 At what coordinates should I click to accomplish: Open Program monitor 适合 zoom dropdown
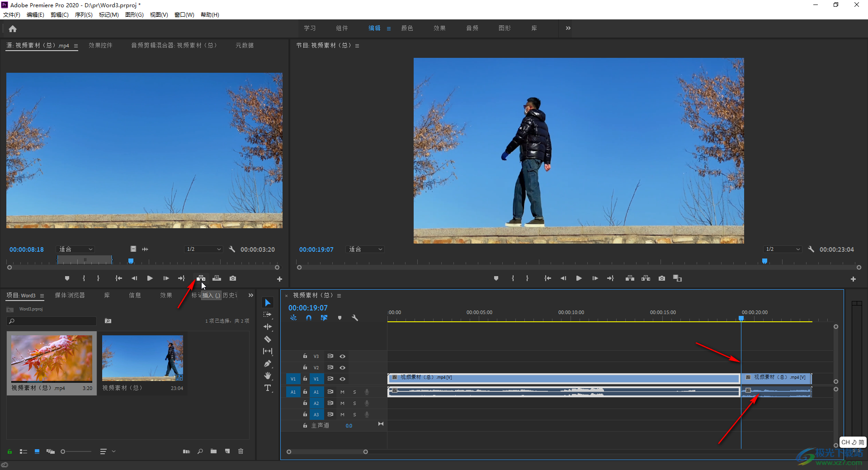(365, 249)
